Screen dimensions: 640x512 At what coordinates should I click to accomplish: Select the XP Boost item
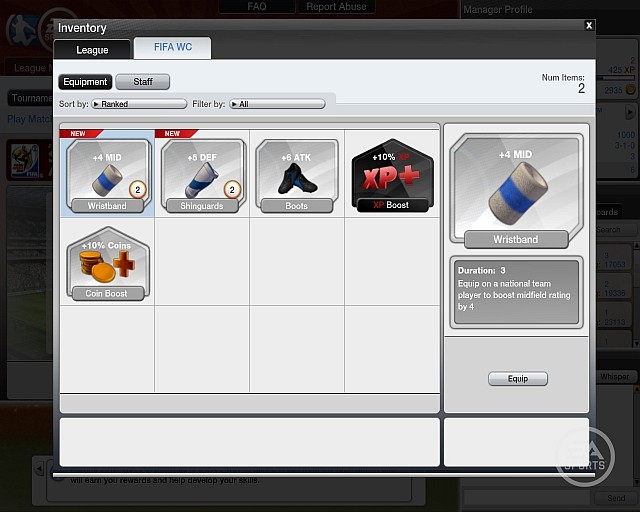click(392, 175)
